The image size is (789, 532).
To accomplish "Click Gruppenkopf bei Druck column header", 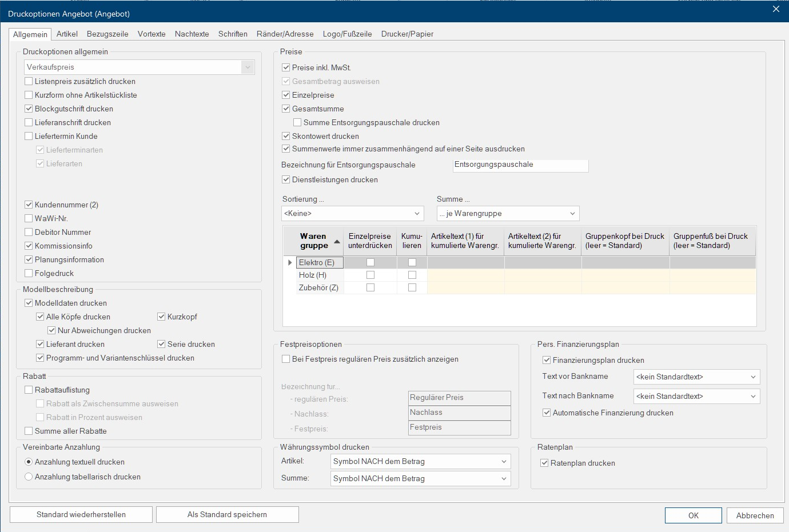I will 625,241.
